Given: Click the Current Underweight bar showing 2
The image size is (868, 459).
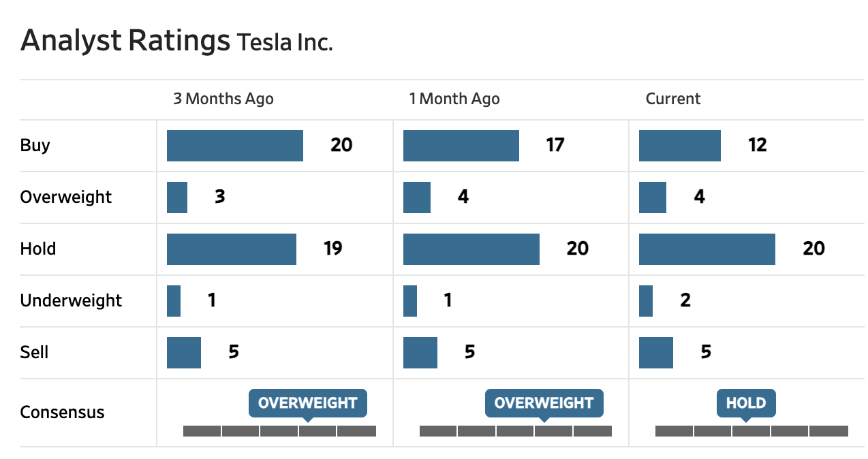Looking at the screenshot, I should 646,301.
